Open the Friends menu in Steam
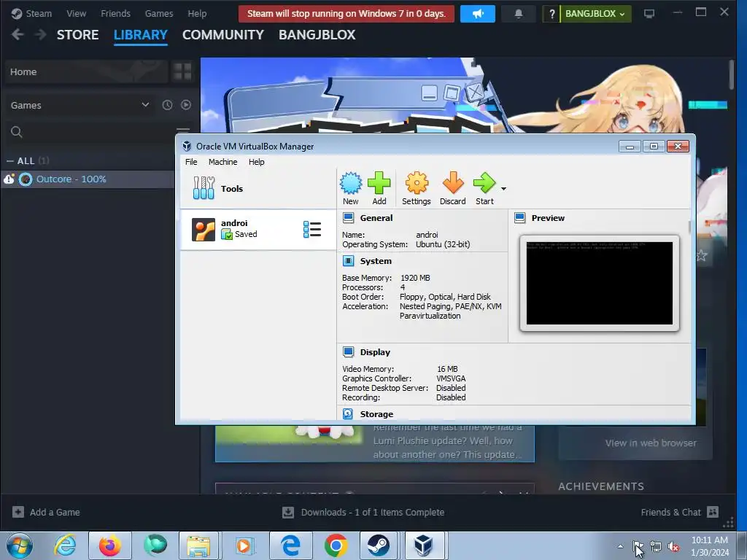 [x=115, y=13]
